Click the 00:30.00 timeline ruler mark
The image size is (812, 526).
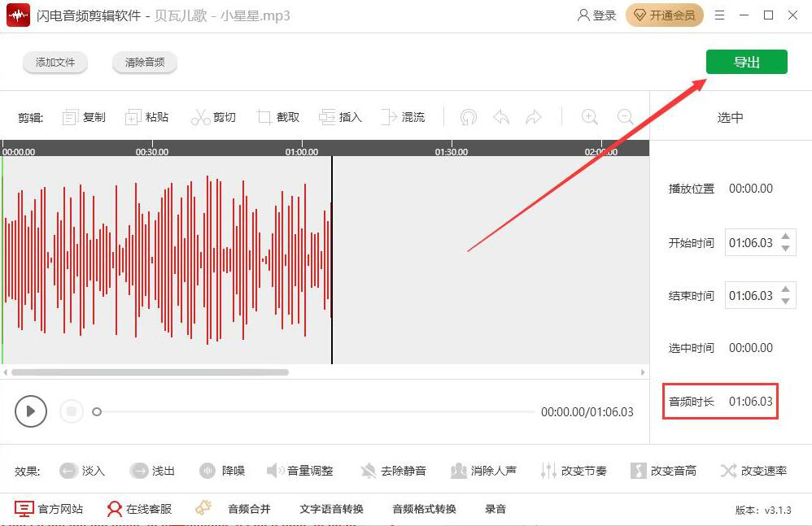[x=152, y=151]
